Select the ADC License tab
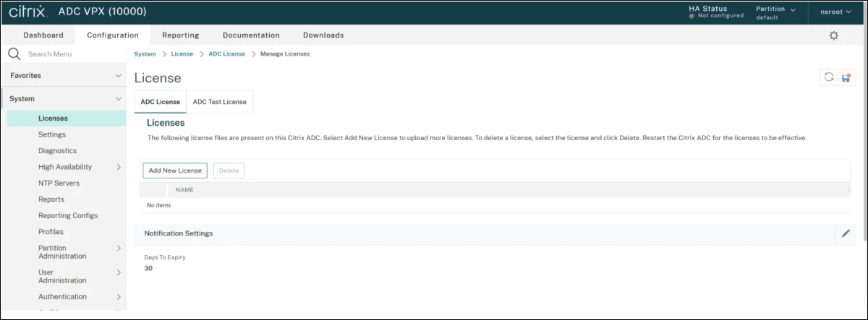Viewport: 868px width, 320px height. click(x=160, y=102)
